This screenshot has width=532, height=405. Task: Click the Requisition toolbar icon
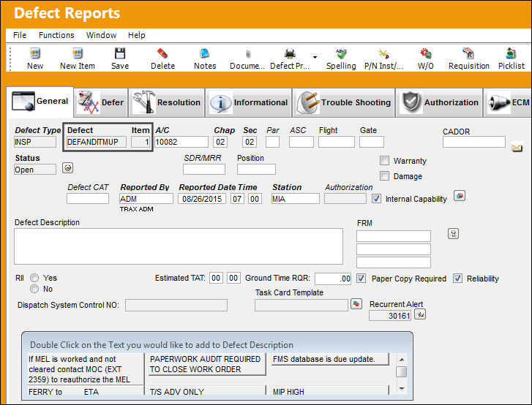(468, 53)
